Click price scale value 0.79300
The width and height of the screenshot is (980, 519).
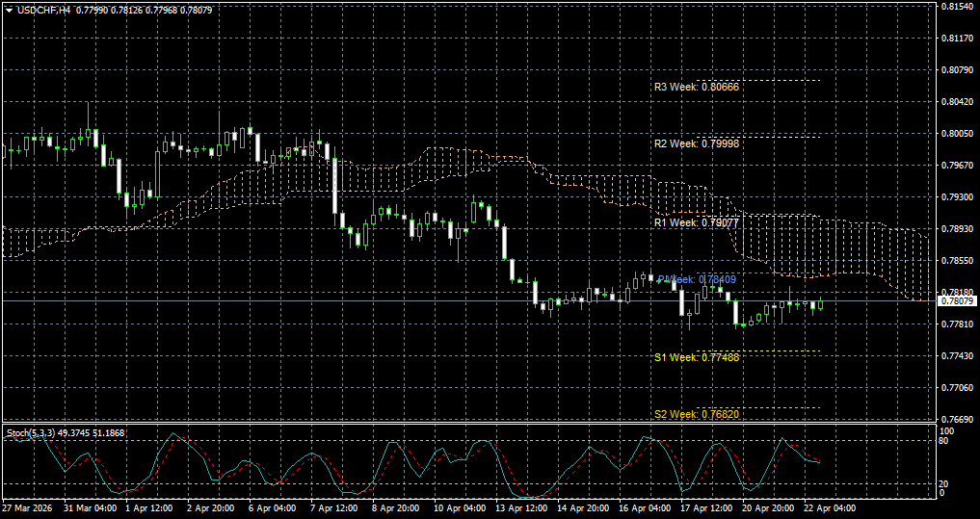(x=957, y=197)
